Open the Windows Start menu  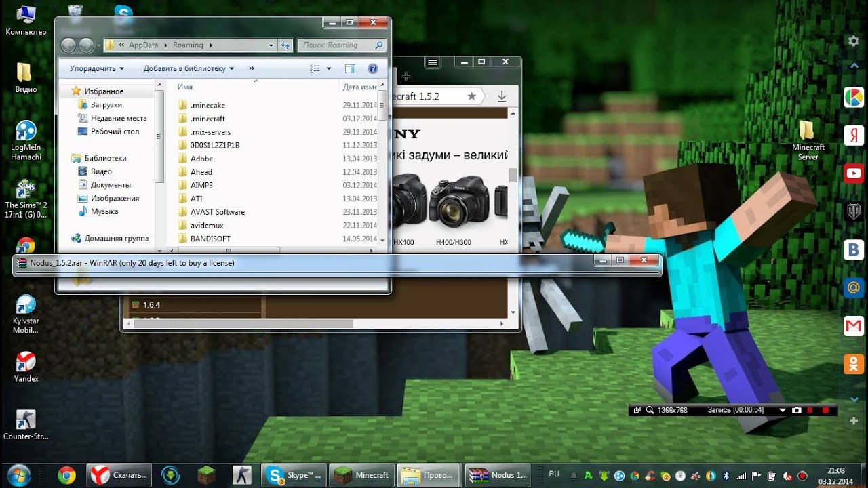19,474
